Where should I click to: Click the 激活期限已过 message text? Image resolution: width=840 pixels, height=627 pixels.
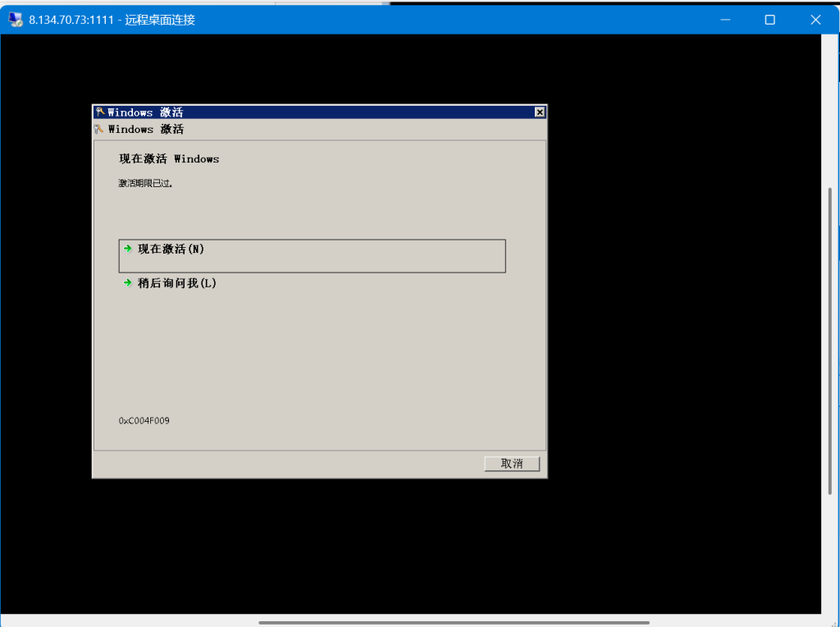pos(146,184)
